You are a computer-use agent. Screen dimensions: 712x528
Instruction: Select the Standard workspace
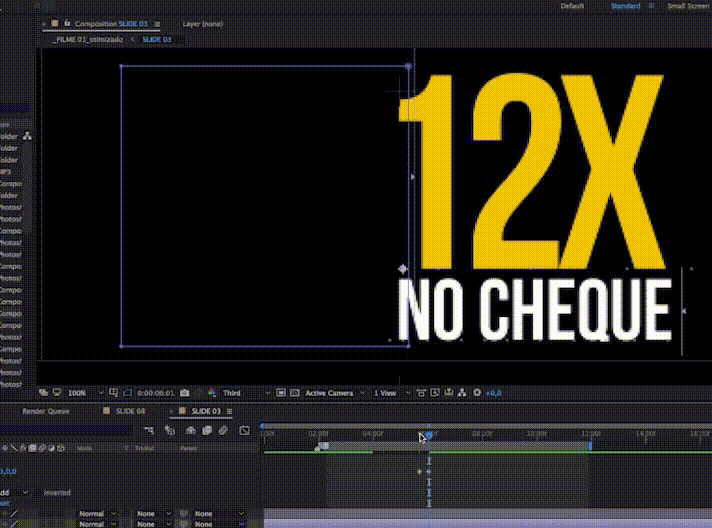coord(625,6)
